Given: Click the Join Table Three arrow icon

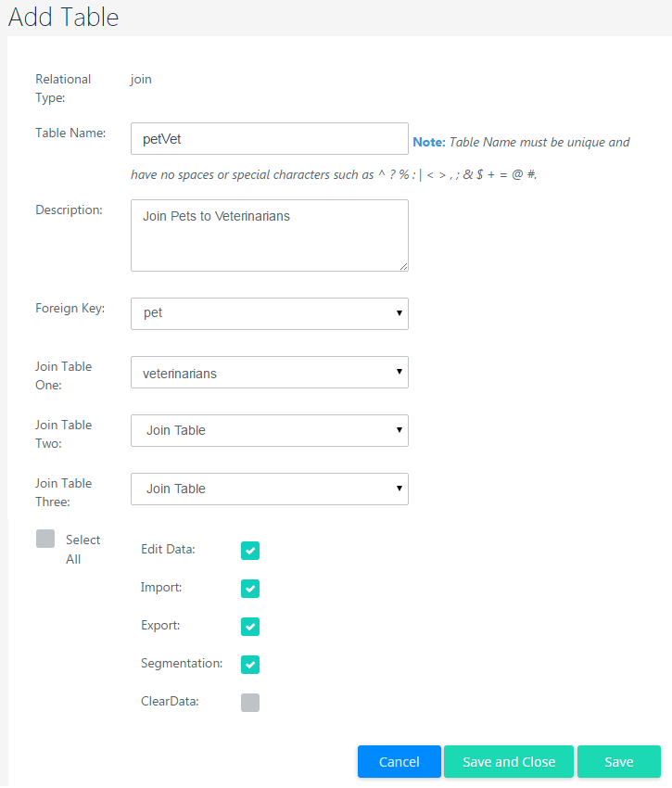Looking at the screenshot, I should (399, 489).
